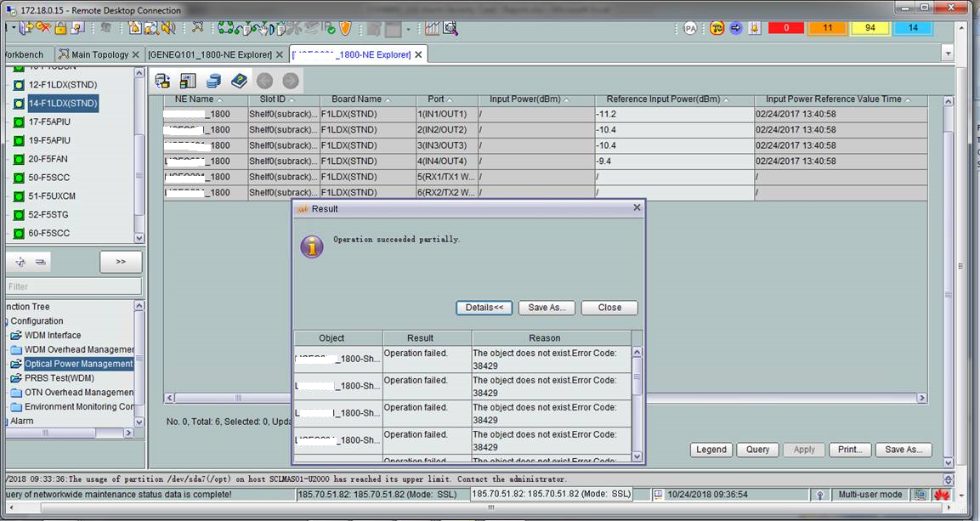Click the blue arrow circle icon
The height and width of the screenshot is (521, 980).
point(735,28)
